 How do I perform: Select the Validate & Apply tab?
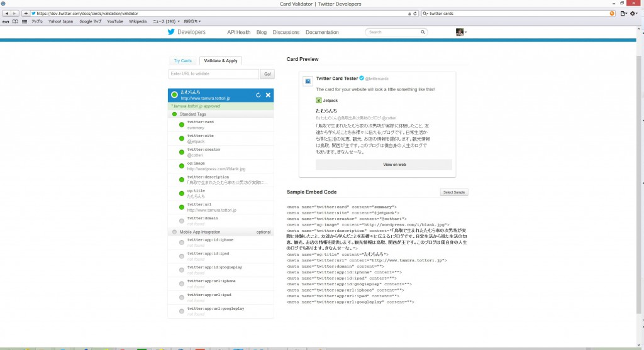pyautogui.click(x=220, y=61)
